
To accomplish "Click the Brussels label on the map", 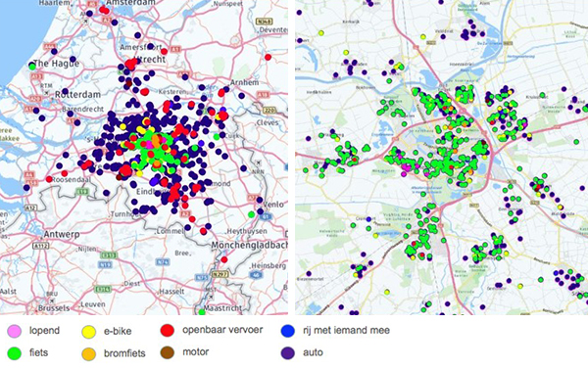I will pyautogui.click(x=54, y=308).
